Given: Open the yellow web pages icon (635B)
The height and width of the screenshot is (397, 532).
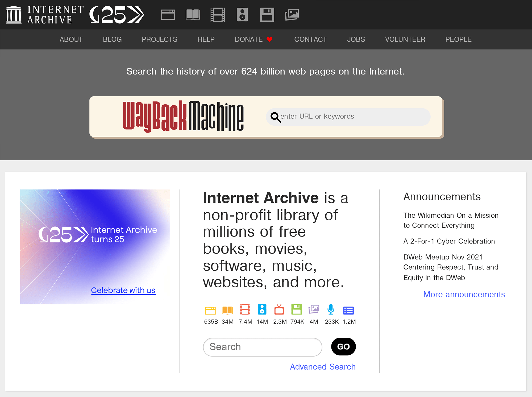Looking at the screenshot, I should [210, 310].
